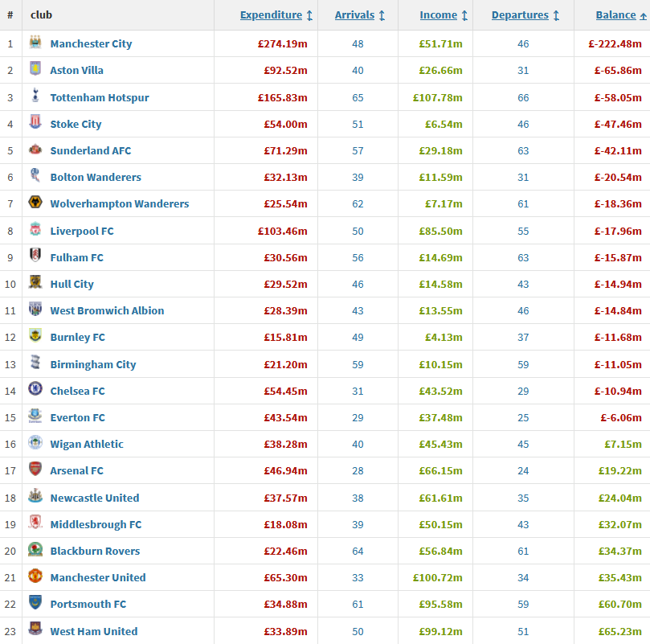The height and width of the screenshot is (644, 650).
Task: Click the Middlesbrough FC crest icon
Action: click(35, 523)
